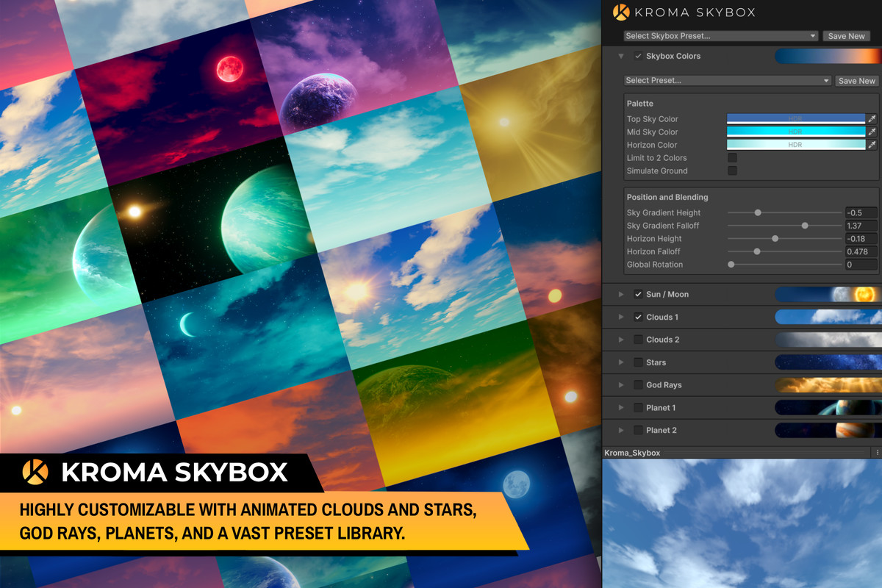Click the Skybox Colors gradient preview thumbnail
The image size is (882, 588).
point(828,56)
